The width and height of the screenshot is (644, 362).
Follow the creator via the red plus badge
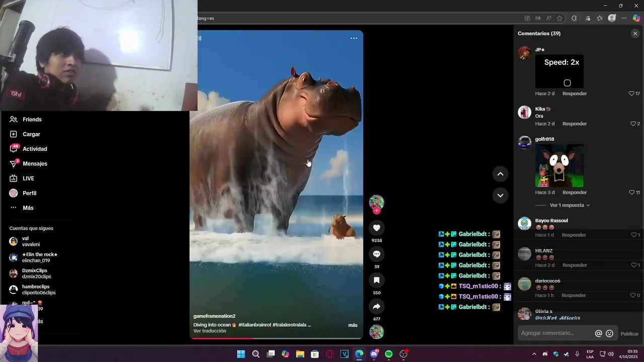(x=376, y=211)
